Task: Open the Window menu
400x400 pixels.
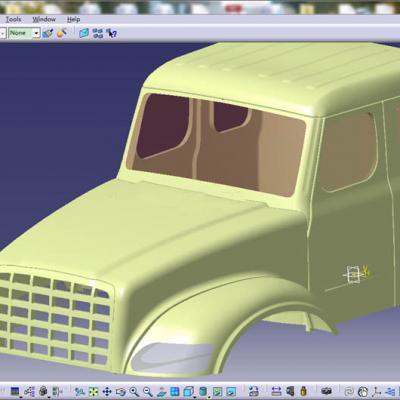Action: pyautogui.click(x=44, y=19)
